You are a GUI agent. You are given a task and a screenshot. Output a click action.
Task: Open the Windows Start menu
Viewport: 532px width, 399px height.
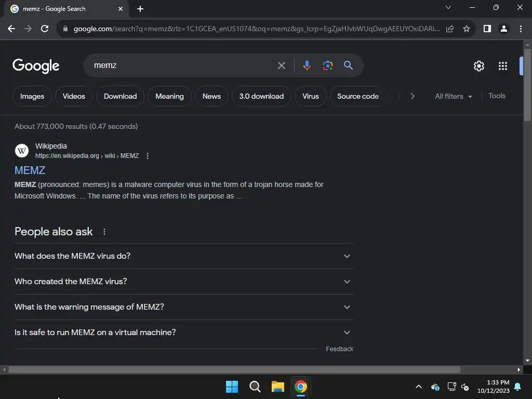pyautogui.click(x=232, y=387)
